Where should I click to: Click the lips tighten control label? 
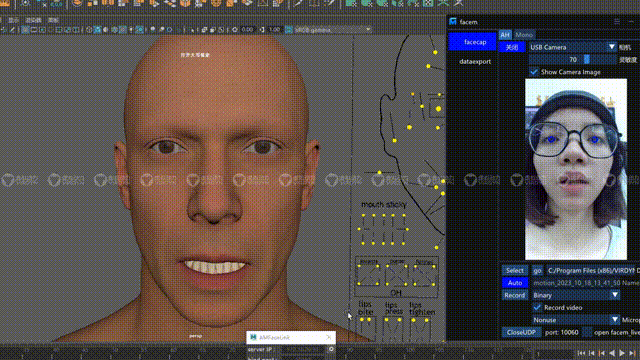[422, 309]
